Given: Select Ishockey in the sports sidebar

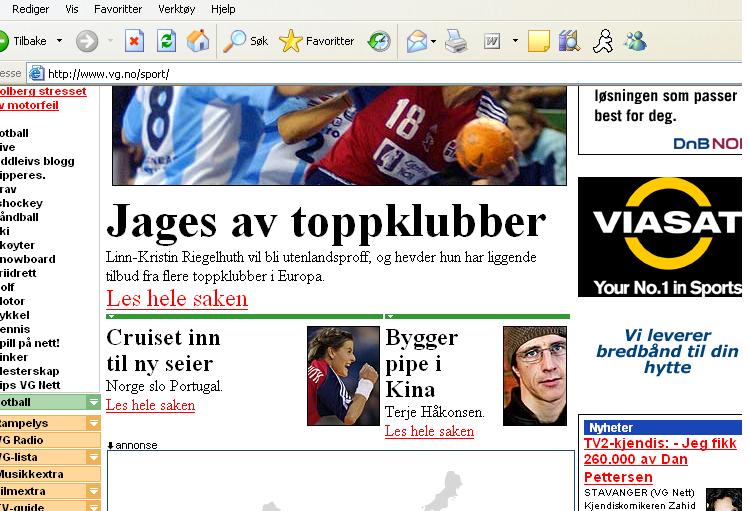Looking at the screenshot, I should 21,203.
